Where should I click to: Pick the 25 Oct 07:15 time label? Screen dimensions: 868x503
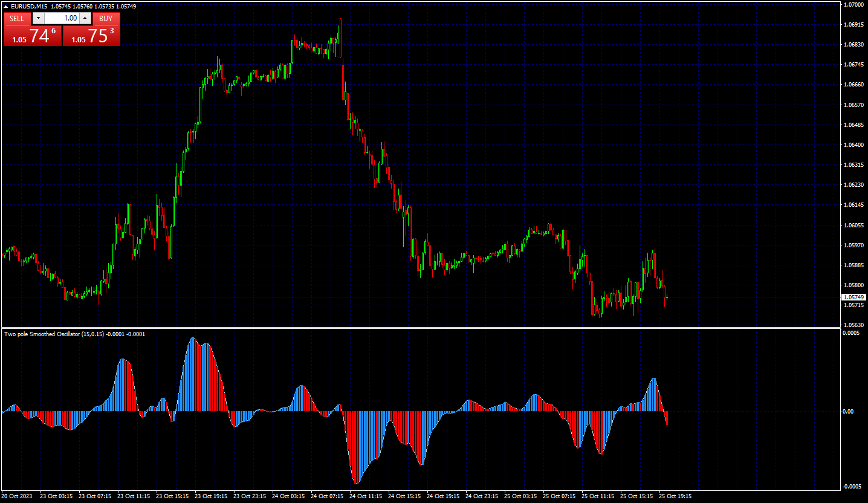tap(559, 496)
